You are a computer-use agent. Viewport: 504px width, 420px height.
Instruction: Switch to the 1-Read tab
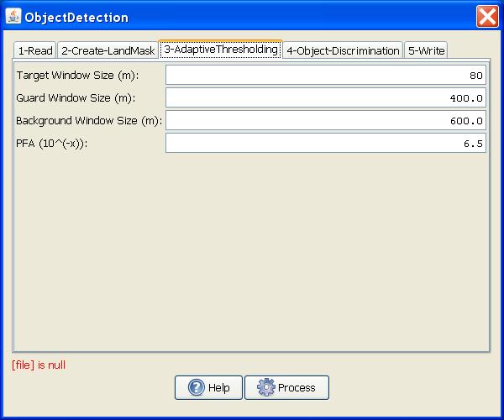pos(35,50)
